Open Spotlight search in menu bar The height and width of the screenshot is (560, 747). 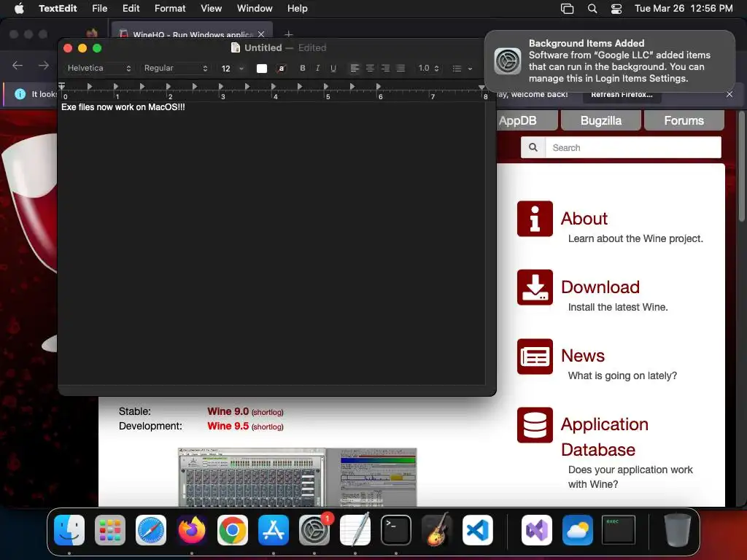(x=592, y=9)
